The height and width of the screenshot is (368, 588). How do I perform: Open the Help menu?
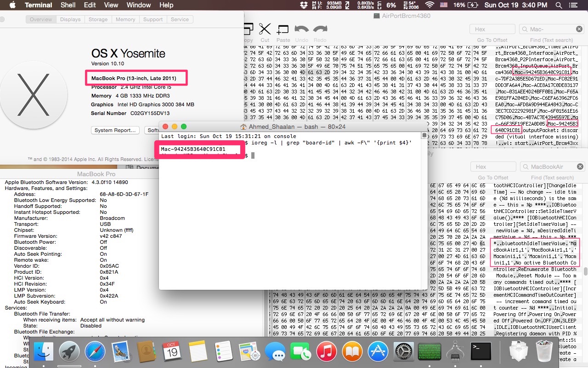(166, 5)
